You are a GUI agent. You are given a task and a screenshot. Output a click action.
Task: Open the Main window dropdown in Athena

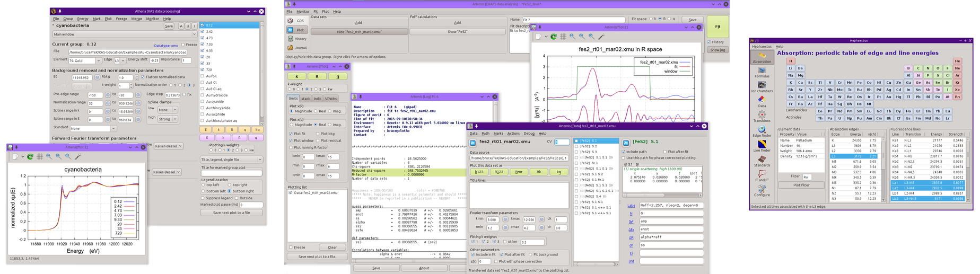coord(124,34)
